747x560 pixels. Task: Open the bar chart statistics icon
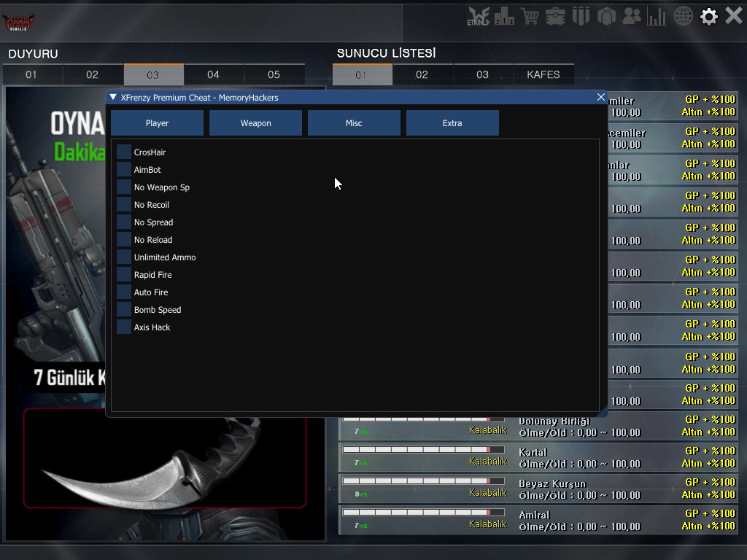coord(657,17)
